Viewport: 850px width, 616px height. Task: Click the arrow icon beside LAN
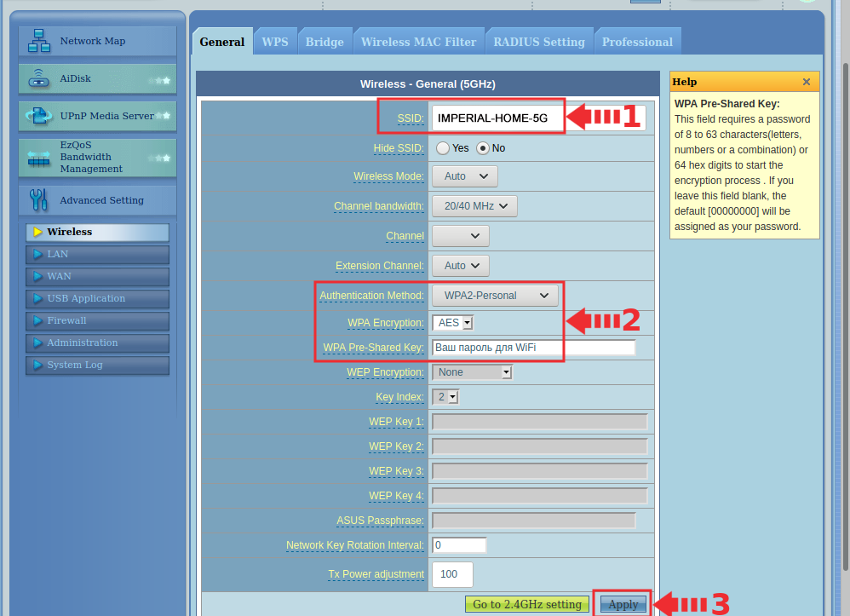point(37,254)
